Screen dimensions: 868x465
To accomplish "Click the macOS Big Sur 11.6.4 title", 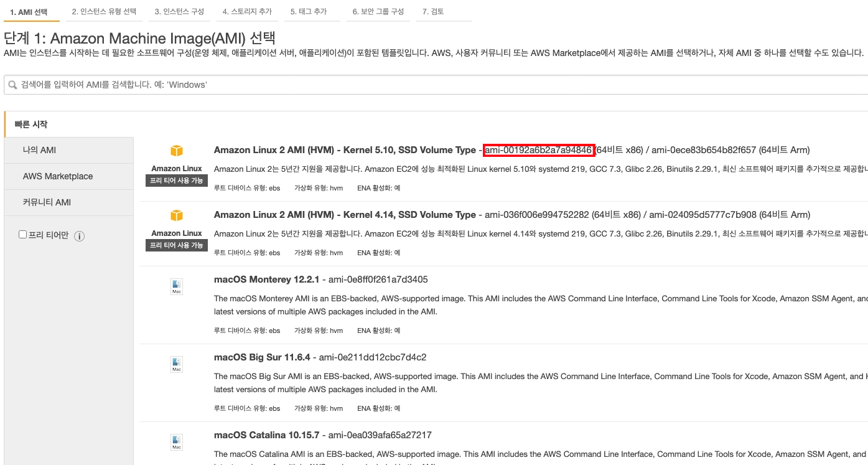I will (x=261, y=357).
